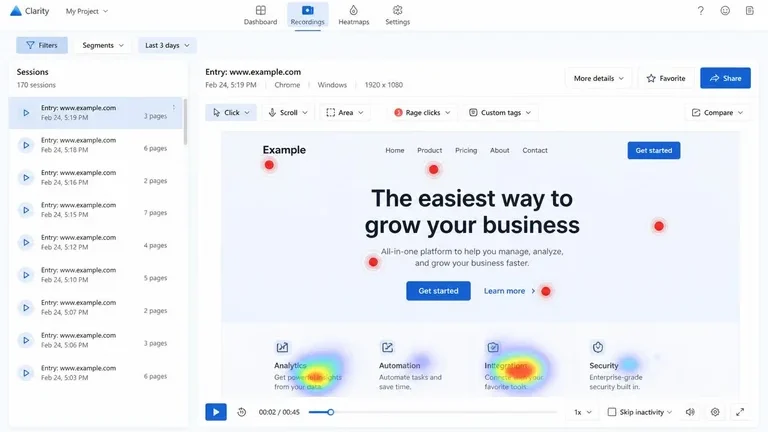Click the Analytics feature icon

point(282,347)
